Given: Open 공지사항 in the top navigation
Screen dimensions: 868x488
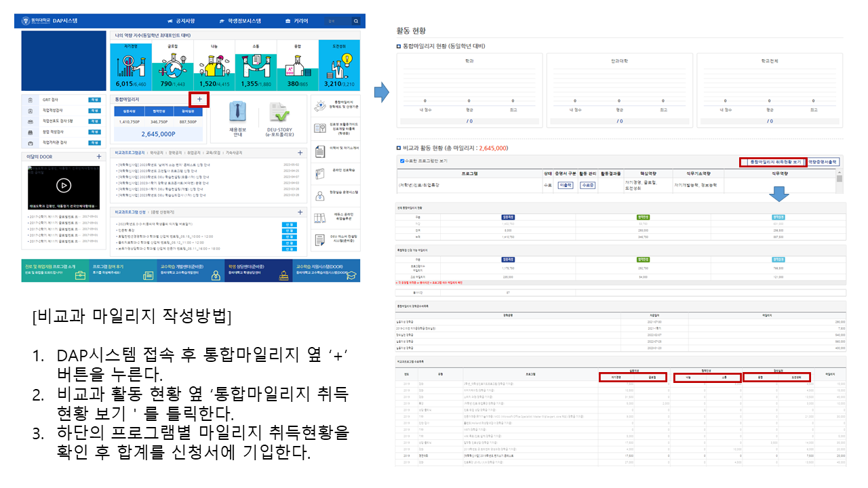Looking at the screenshot, I should tap(177, 21).
